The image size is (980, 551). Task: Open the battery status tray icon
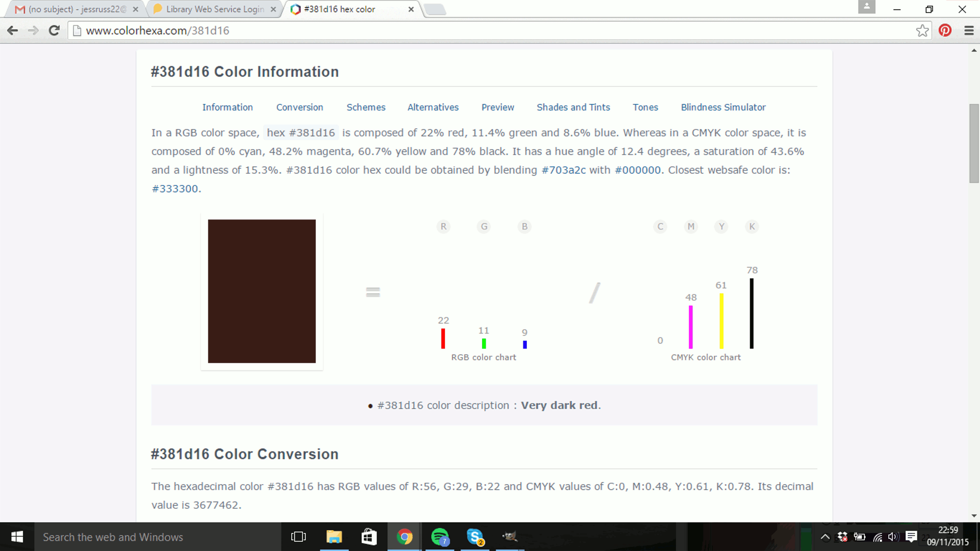pyautogui.click(x=859, y=537)
